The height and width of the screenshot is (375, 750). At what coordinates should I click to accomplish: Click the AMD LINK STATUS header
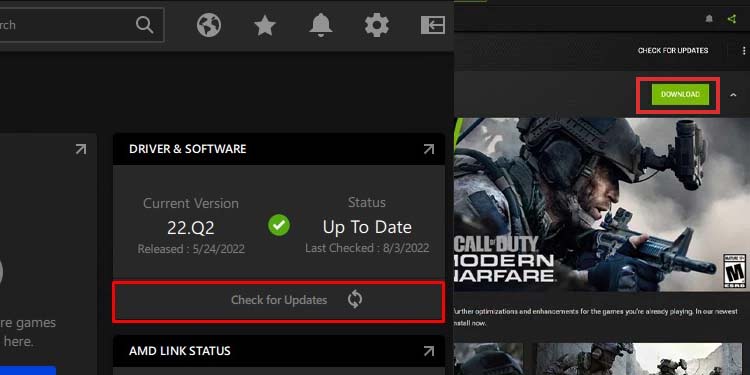[x=180, y=351]
